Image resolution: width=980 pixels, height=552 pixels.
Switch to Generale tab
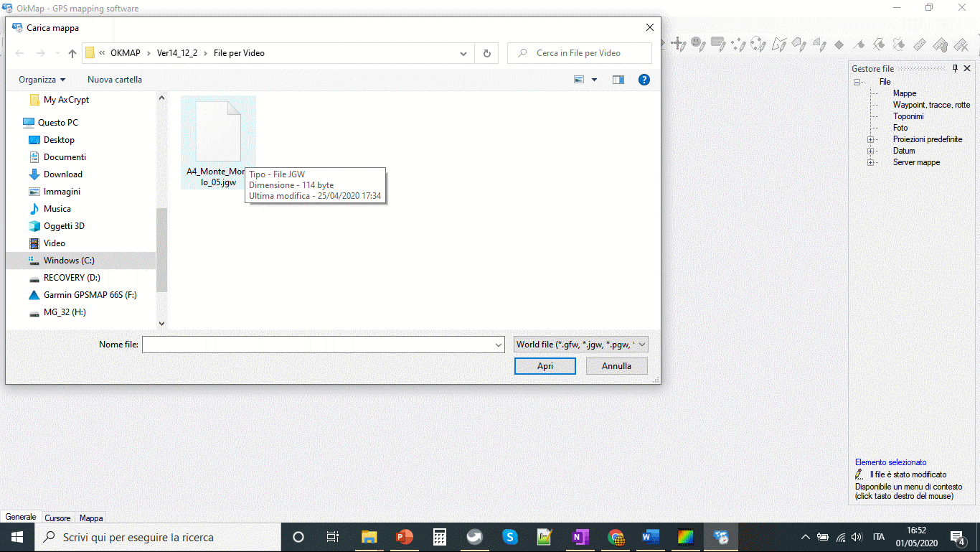pos(21,517)
